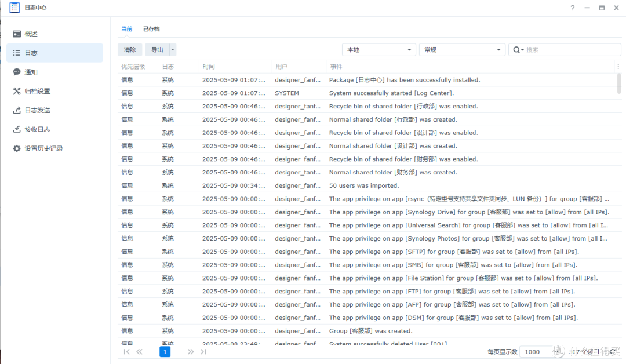Open the 接收日志 download icon
The height and width of the screenshot is (364, 626).
17,129
